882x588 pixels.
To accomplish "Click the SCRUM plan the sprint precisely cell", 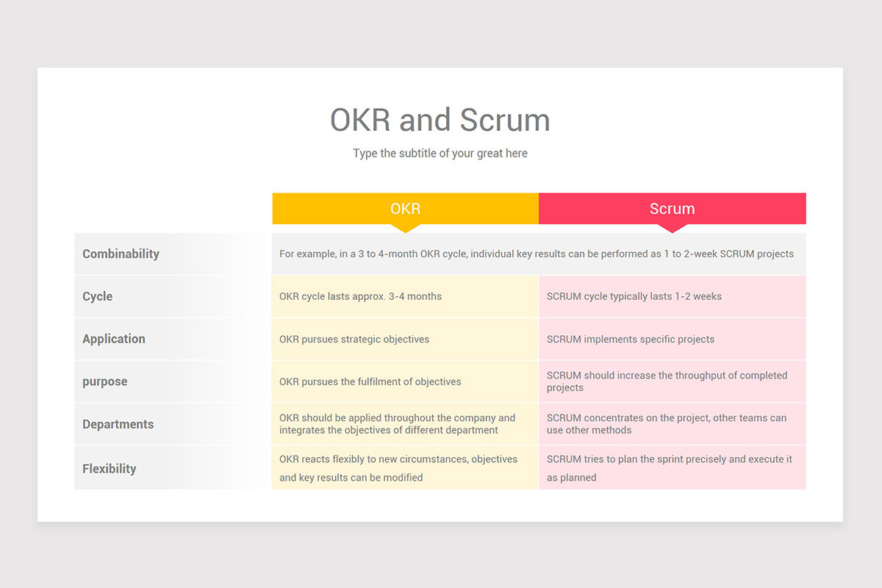I will point(672,467).
